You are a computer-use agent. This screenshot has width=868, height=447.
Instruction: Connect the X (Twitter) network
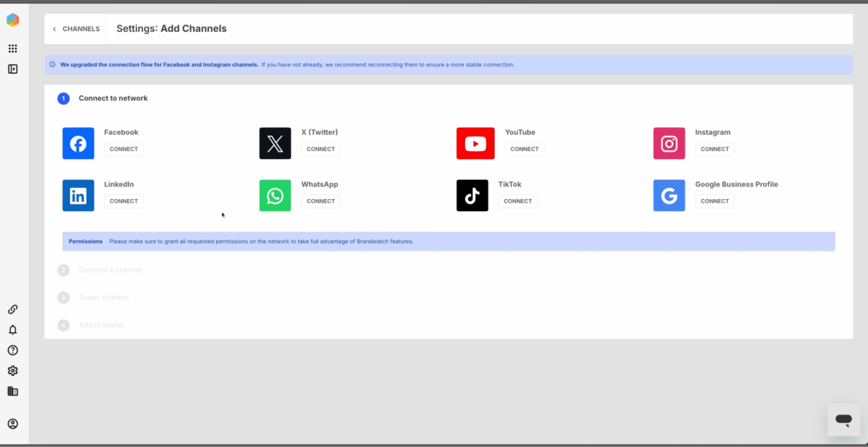click(x=321, y=149)
